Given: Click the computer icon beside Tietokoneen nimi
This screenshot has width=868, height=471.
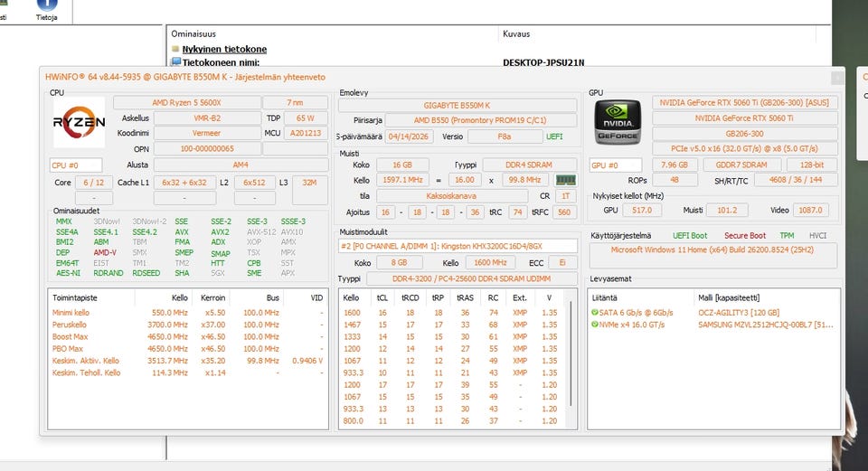Looking at the screenshot, I should point(176,62).
